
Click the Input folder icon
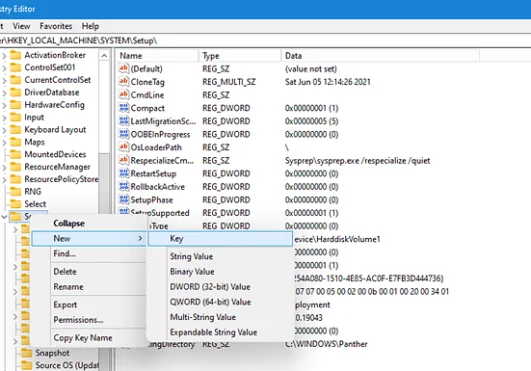point(16,117)
